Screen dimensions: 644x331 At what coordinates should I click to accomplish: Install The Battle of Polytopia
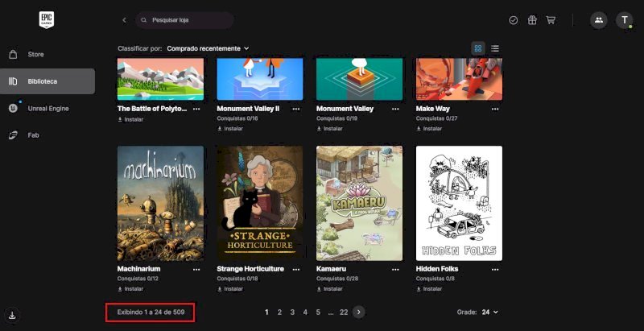[130, 119]
